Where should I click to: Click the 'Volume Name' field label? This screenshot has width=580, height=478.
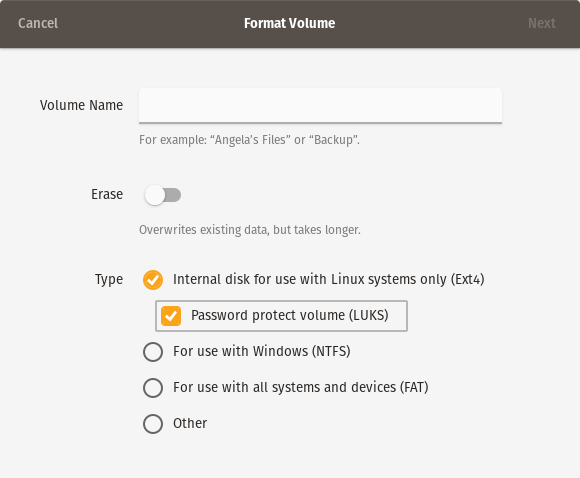pos(81,105)
